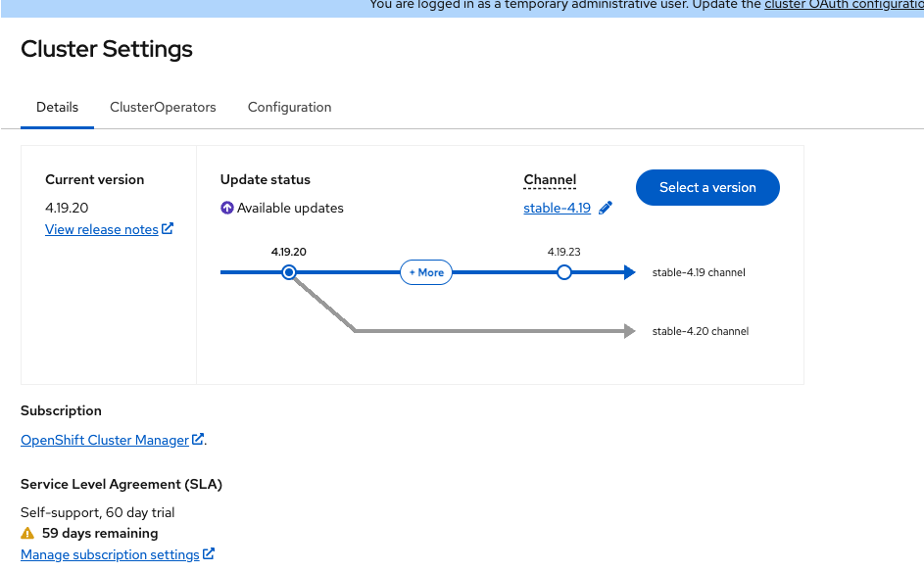
Task: Open the OpenShift Cluster Manager link
Action: (105, 440)
